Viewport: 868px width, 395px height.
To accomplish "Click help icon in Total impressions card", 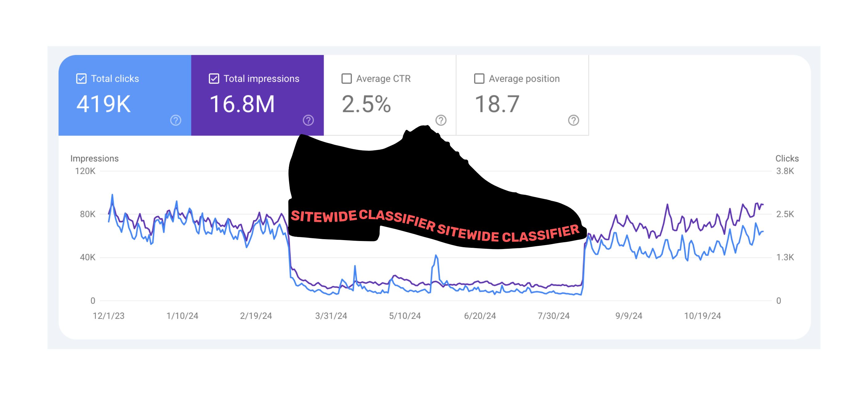I will click(308, 120).
